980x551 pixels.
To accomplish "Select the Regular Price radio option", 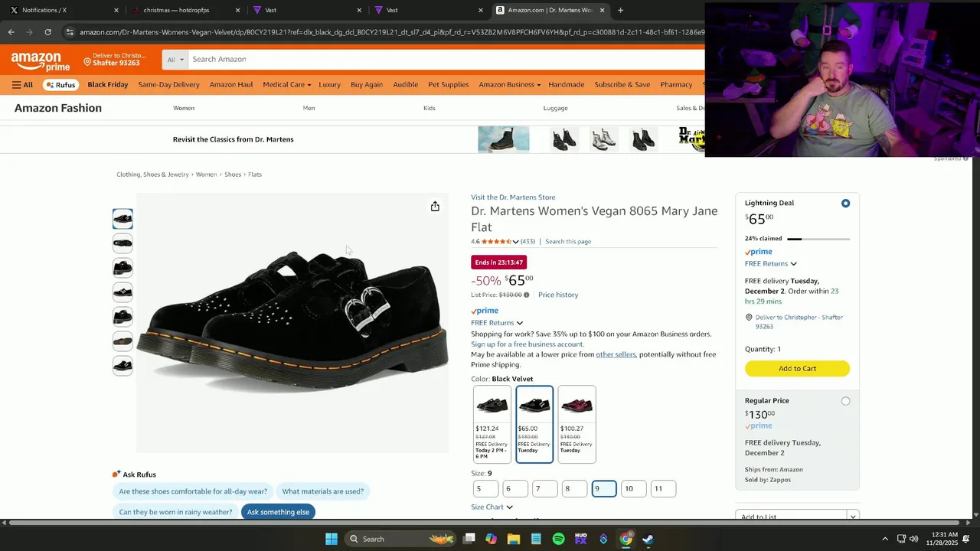I will [x=845, y=401].
